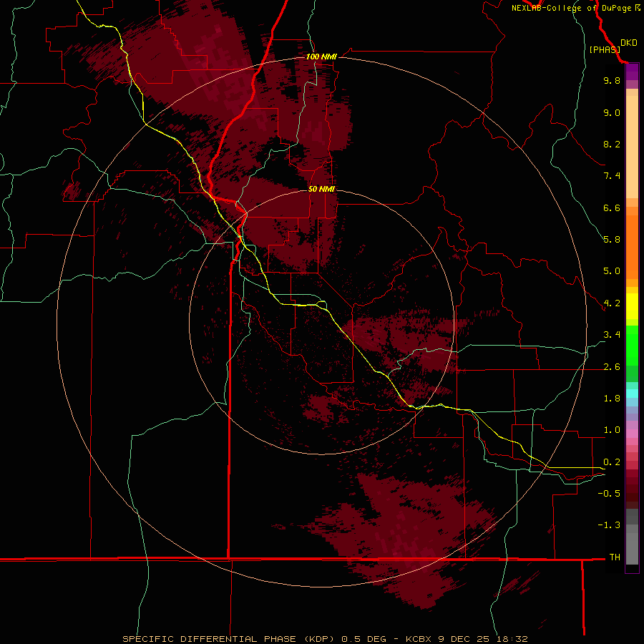Click the 0.2 legend value

[x=612, y=462]
